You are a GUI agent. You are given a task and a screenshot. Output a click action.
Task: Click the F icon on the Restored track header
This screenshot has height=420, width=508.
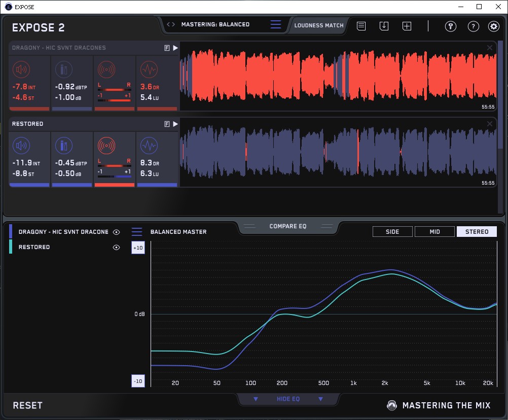167,124
